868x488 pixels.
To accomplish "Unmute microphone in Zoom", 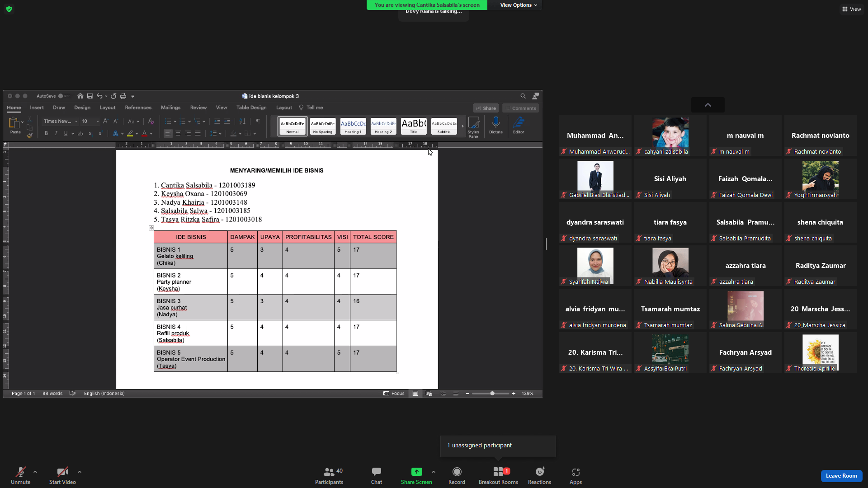I will (20, 476).
